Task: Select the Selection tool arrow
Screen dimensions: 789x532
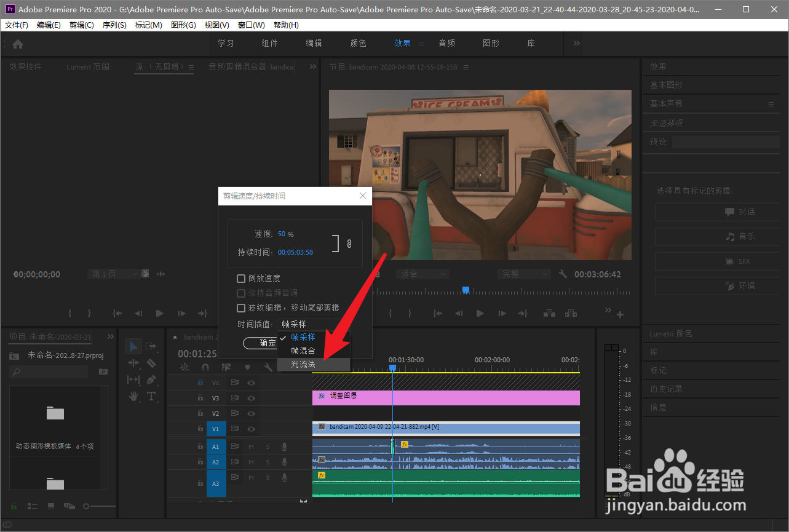Action: pyautogui.click(x=133, y=347)
